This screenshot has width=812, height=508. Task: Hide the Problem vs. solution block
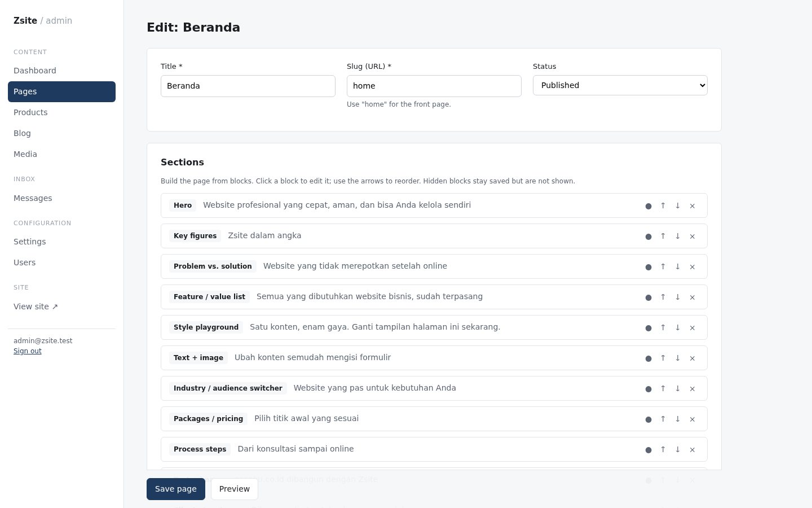pyautogui.click(x=648, y=266)
